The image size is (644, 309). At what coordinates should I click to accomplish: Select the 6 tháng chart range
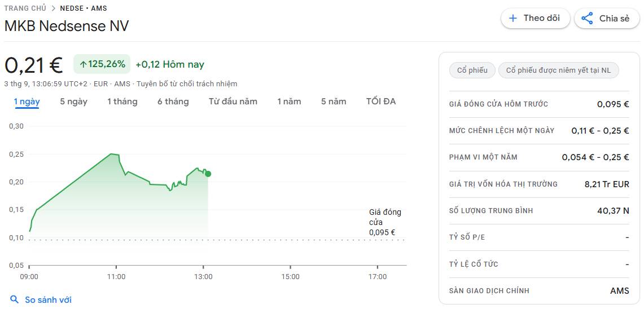tap(173, 101)
